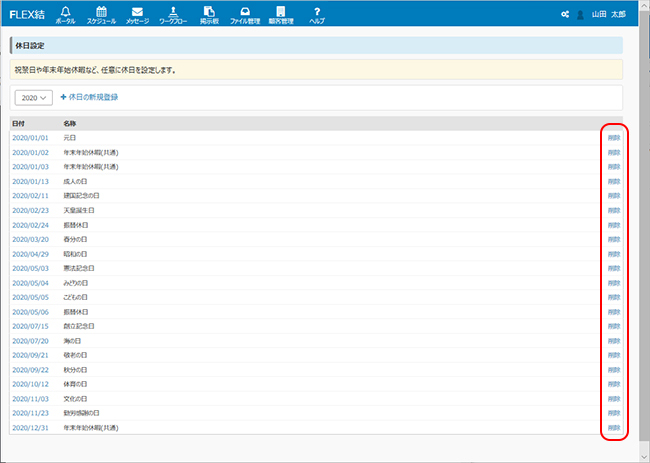Open the 2020/12/31 date link
Viewport: 650px width, 463px height.
click(x=30, y=428)
